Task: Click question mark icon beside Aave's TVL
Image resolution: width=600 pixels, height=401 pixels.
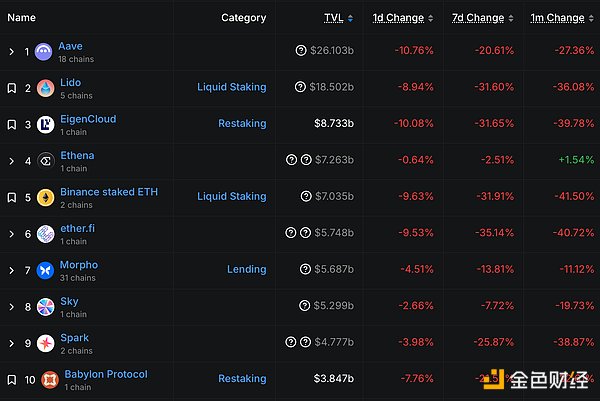Action: coord(301,50)
